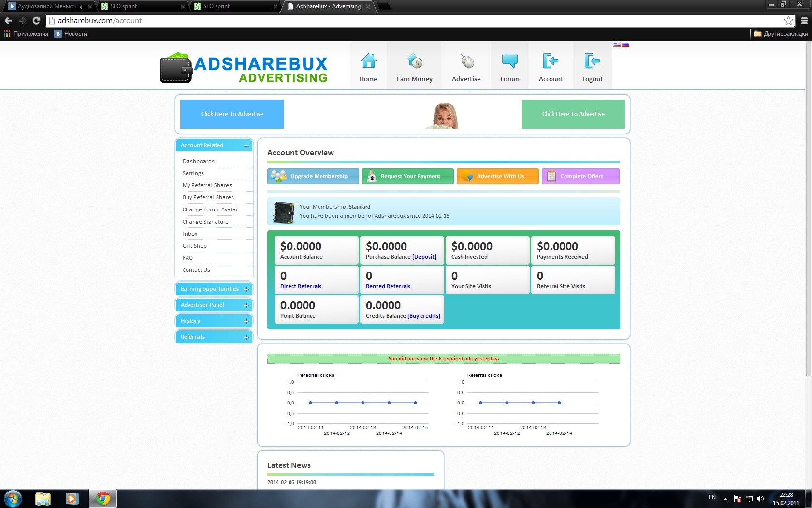
Task: Expand the Advertiser Panel section
Action: (246, 305)
